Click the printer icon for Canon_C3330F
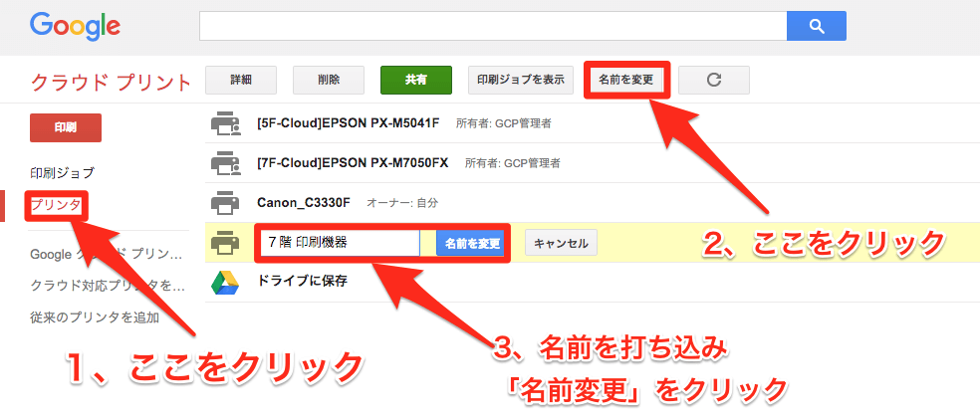Viewport: 980px width, 420px height. coord(225,202)
